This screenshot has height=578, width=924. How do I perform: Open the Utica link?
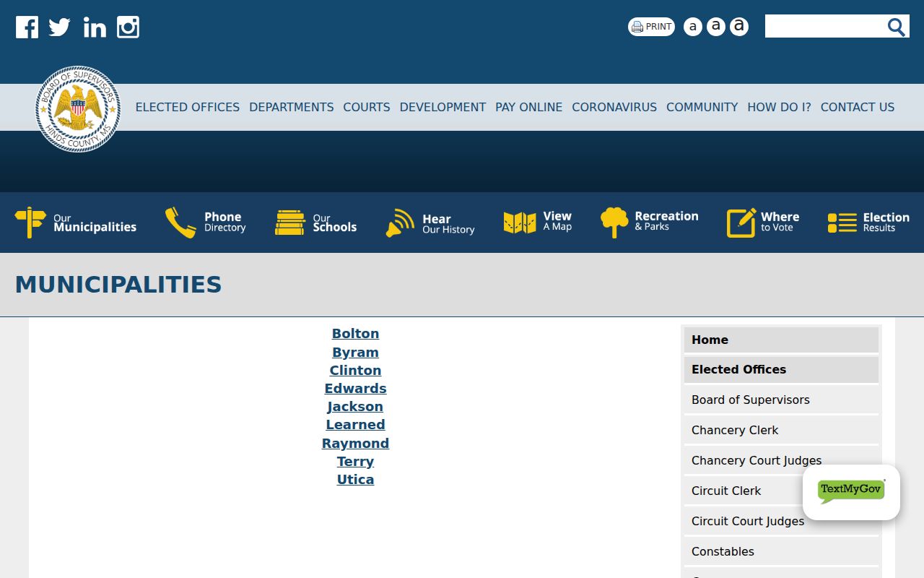355,480
